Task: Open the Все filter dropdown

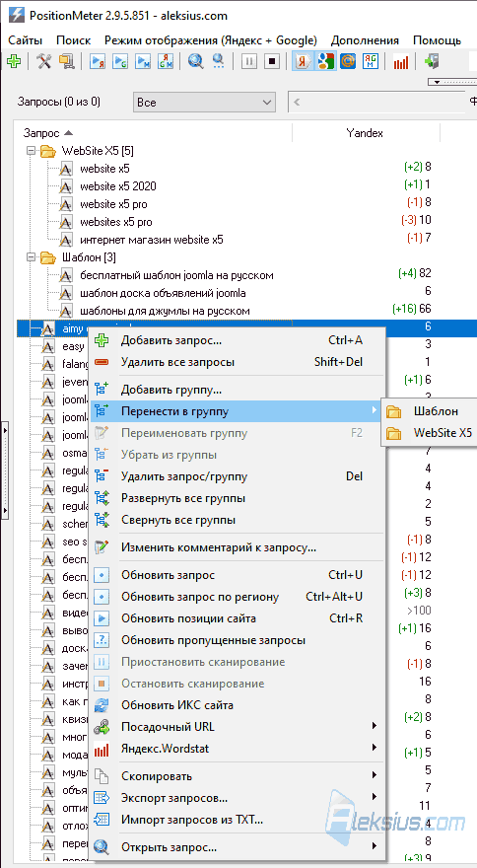Action: (x=204, y=103)
